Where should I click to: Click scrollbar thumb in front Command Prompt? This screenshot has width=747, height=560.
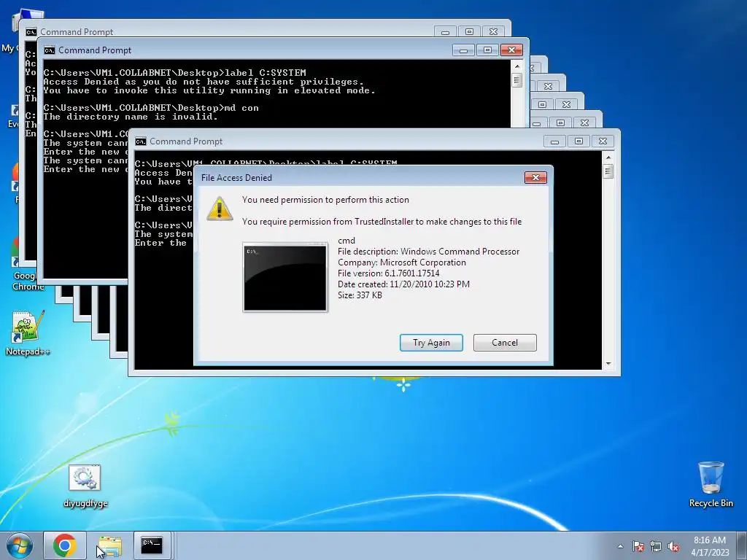click(608, 171)
